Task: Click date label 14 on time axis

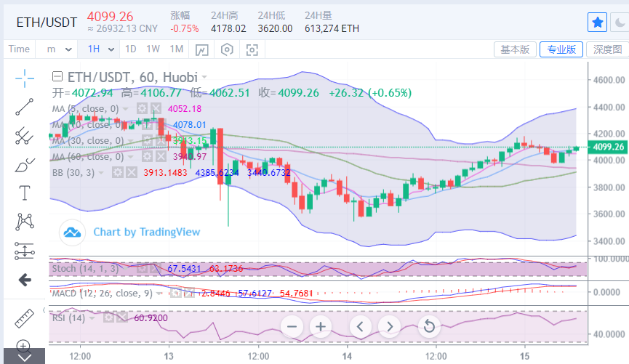Action: click(347, 356)
